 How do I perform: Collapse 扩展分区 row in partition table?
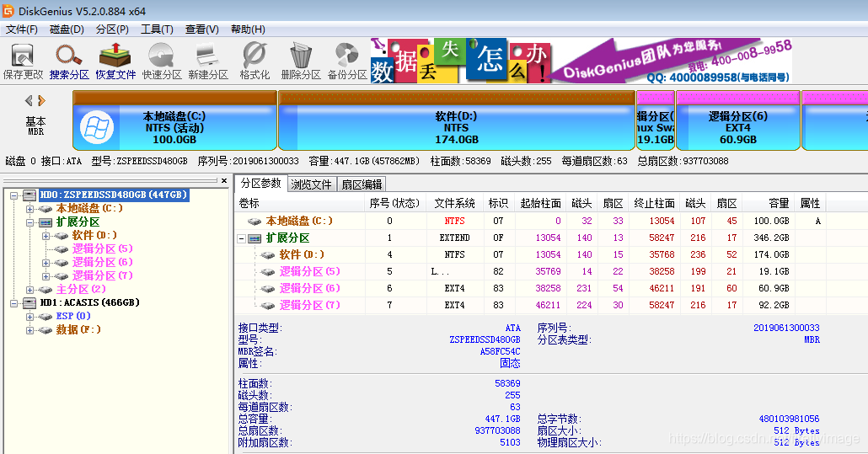(x=241, y=239)
